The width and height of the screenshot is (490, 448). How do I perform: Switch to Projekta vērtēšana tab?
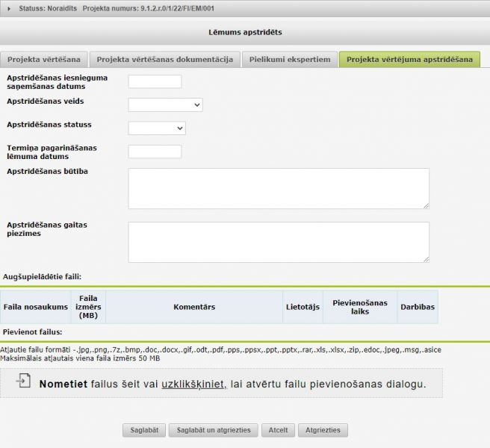point(44,60)
